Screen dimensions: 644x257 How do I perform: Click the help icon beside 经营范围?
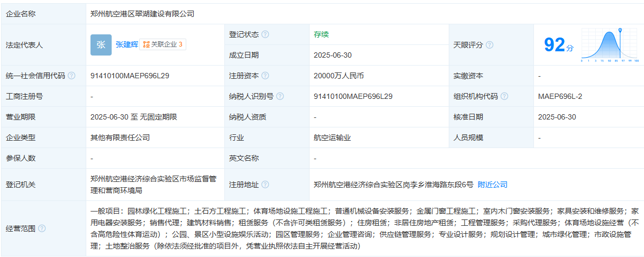click(x=42, y=228)
